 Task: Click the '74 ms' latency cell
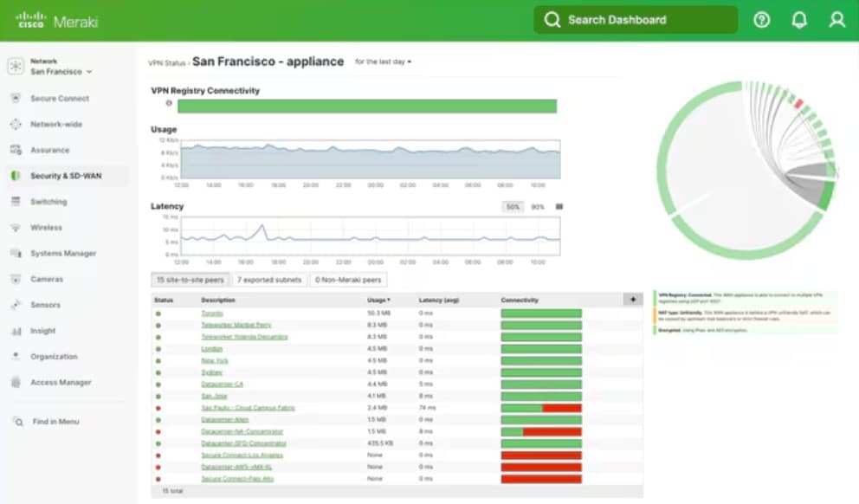pyautogui.click(x=426, y=408)
